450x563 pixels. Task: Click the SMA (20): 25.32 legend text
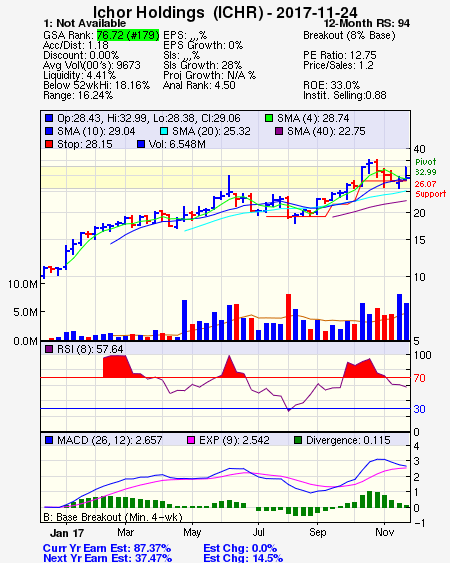coord(211,131)
